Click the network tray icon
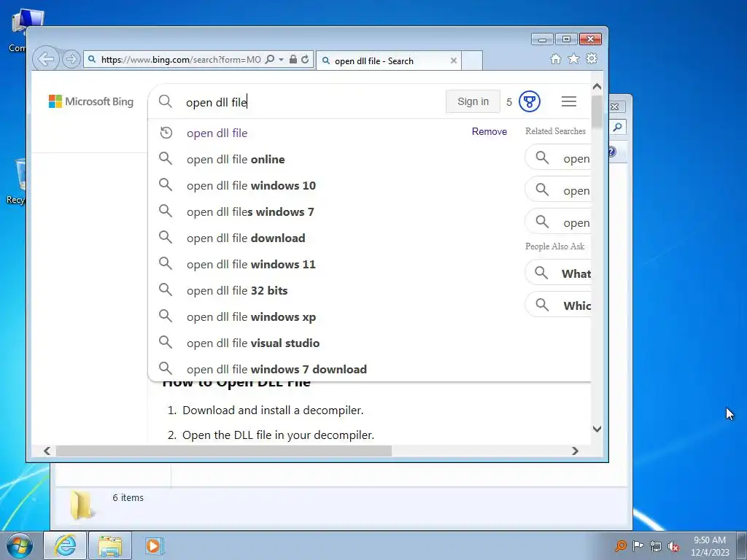The height and width of the screenshot is (560, 747). click(656, 546)
